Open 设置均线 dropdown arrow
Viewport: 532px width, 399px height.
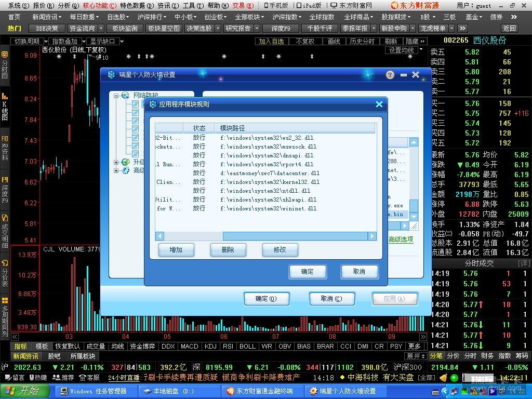(421, 50)
